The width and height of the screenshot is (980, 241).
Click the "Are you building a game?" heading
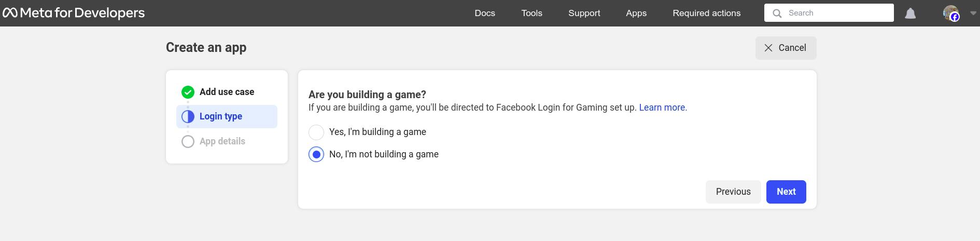pyautogui.click(x=367, y=95)
